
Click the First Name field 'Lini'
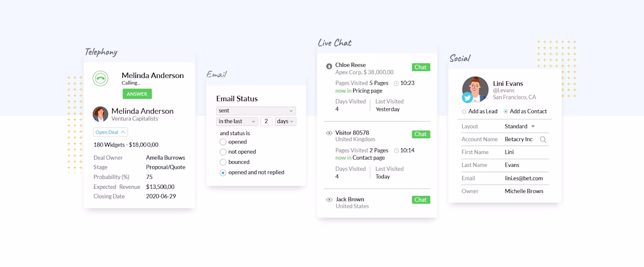tap(509, 152)
